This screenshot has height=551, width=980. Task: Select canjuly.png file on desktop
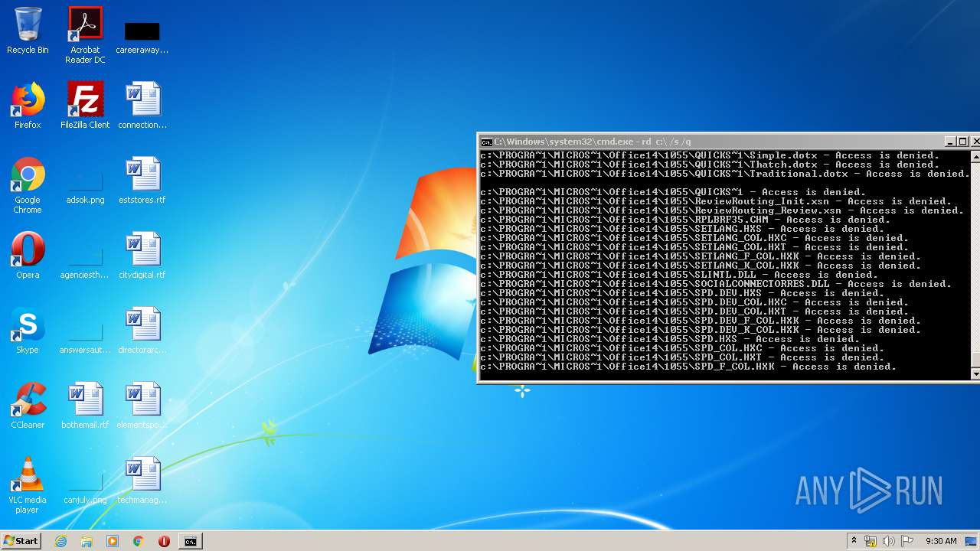pyautogui.click(x=85, y=485)
